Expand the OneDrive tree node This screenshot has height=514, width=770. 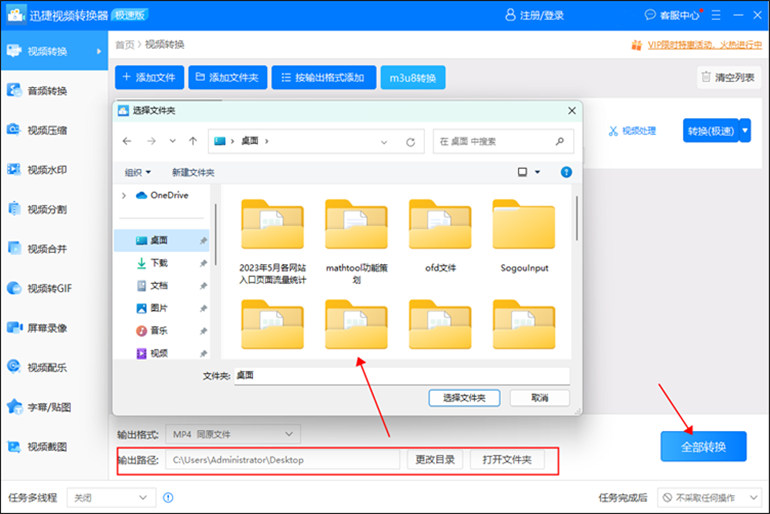click(x=124, y=195)
